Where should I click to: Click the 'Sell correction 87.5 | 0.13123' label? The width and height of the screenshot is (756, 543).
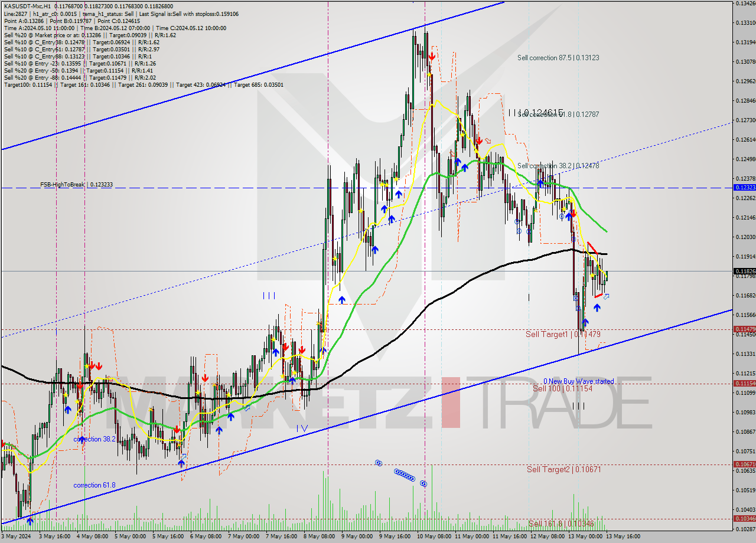(x=558, y=58)
